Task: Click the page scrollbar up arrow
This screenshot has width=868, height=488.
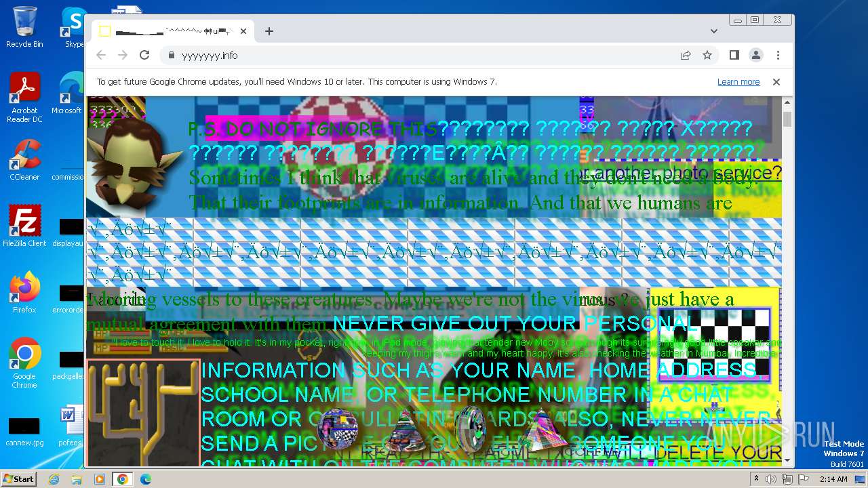Action: click(787, 102)
